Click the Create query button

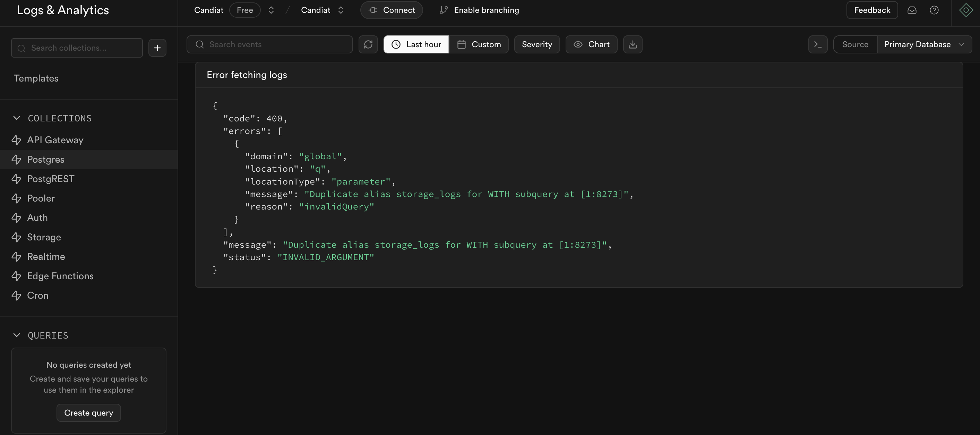[x=88, y=412]
